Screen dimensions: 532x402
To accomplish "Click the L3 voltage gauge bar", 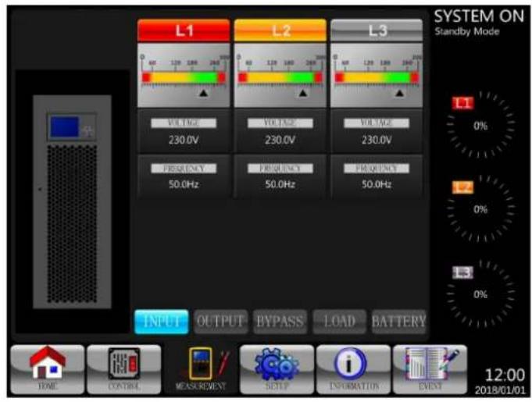I will (x=377, y=77).
